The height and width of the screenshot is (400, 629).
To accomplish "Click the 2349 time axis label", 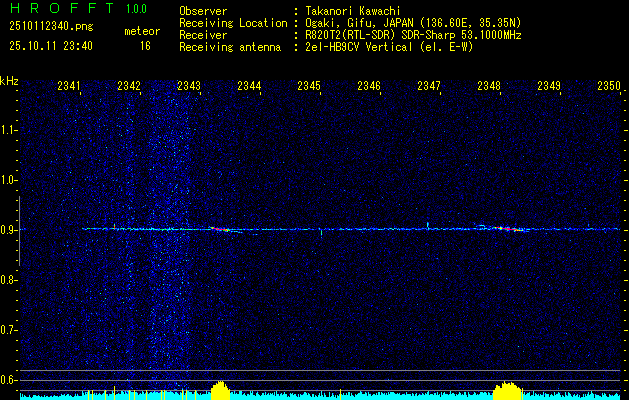I will [x=549, y=86].
